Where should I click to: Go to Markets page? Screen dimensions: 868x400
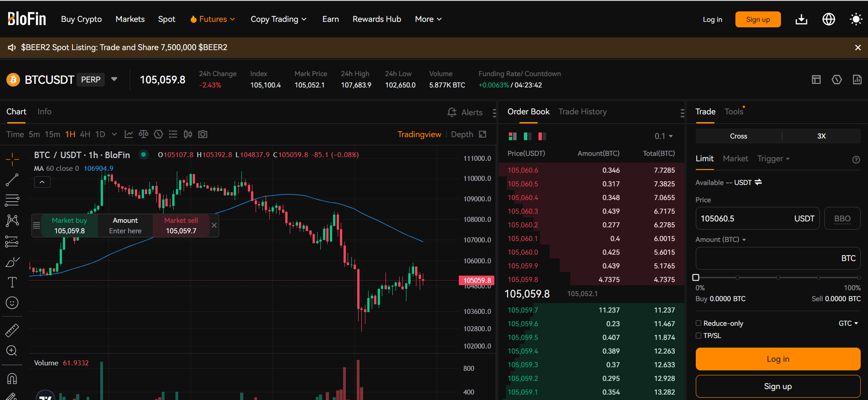coord(130,19)
